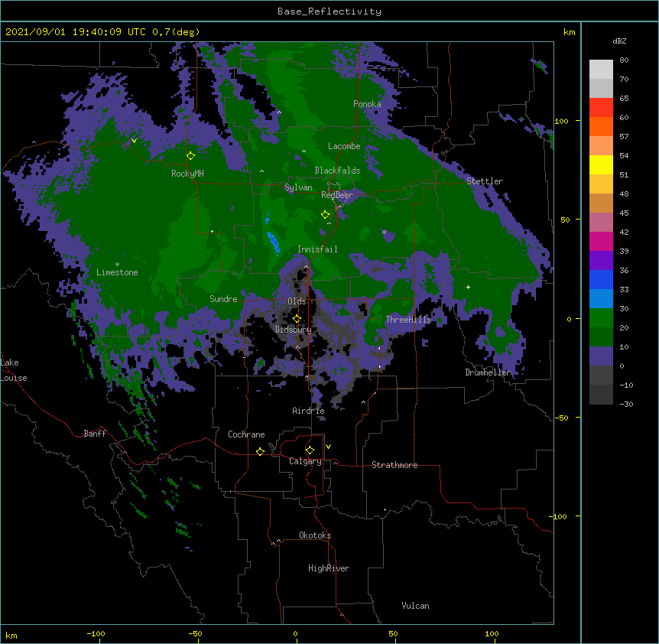Click the timestamp 2021/09/01 19:40:09 UTC
Image resolution: width=659 pixels, height=644 pixels.
(x=76, y=31)
